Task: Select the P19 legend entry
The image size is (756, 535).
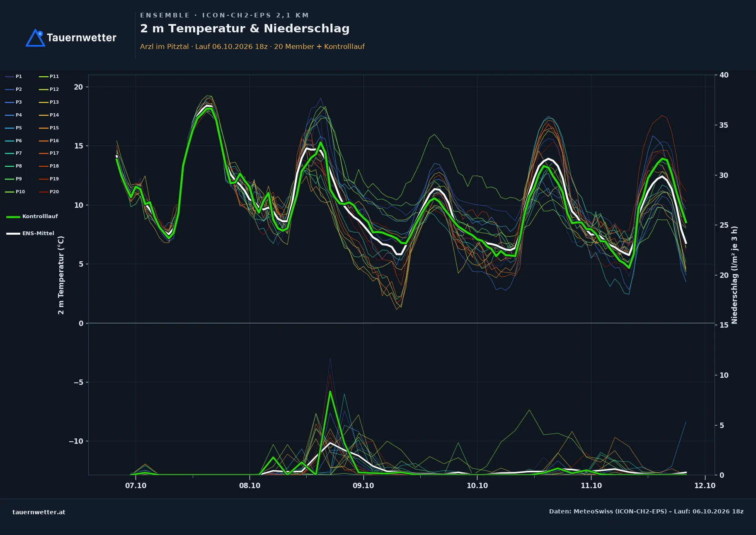Action: pyautogui.click(x=49, y=179)
